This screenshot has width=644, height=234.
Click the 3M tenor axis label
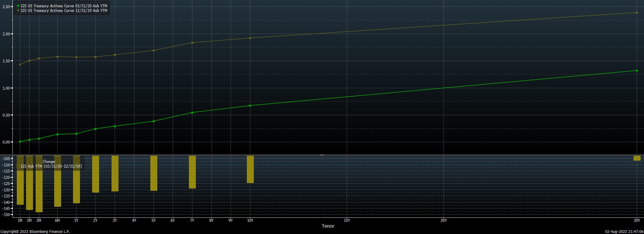39,221
